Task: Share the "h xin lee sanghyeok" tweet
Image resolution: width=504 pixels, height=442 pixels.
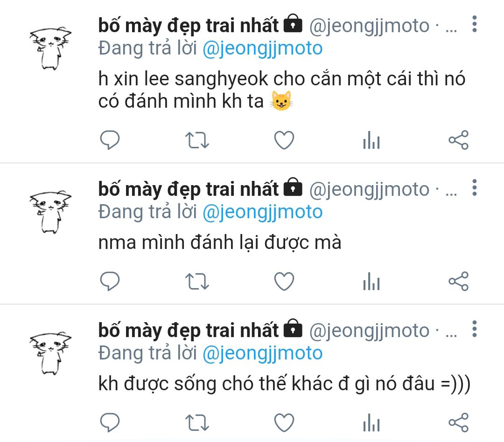Action: tap(458, 140)
